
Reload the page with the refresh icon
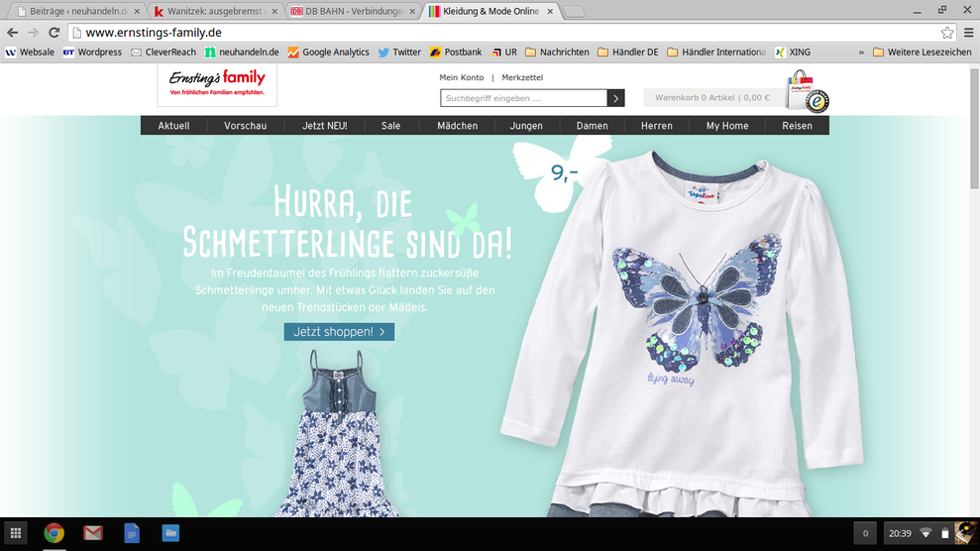coord(54,33)
